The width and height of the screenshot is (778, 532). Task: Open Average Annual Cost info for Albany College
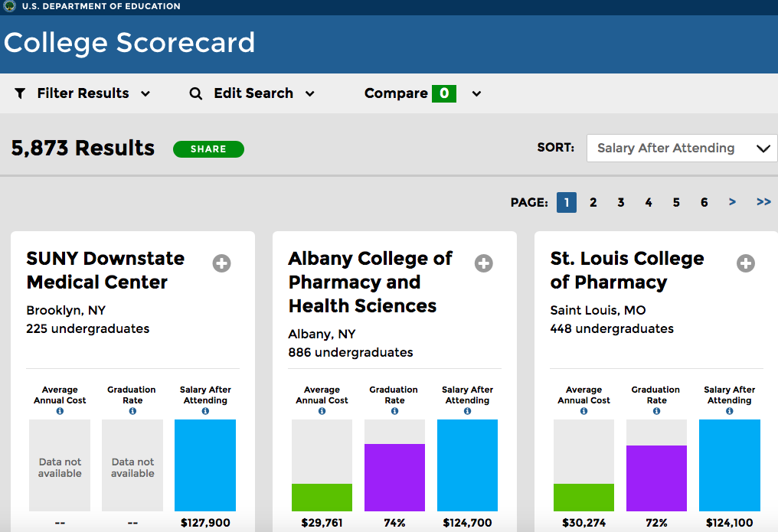pyautogui.click(x=322, y=411)
